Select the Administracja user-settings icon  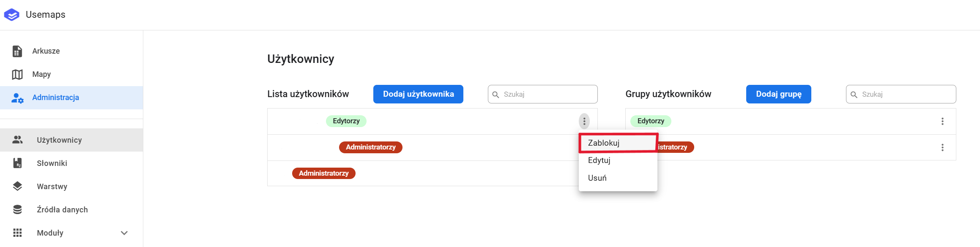tap(17, 98)
